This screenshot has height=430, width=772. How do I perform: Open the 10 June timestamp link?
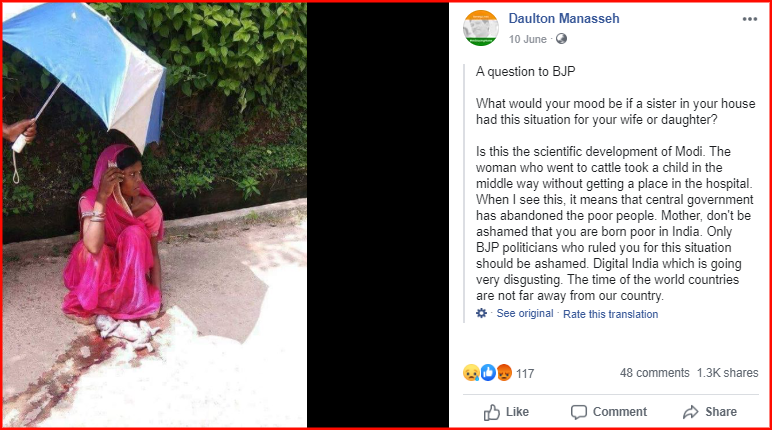(527, 39)
